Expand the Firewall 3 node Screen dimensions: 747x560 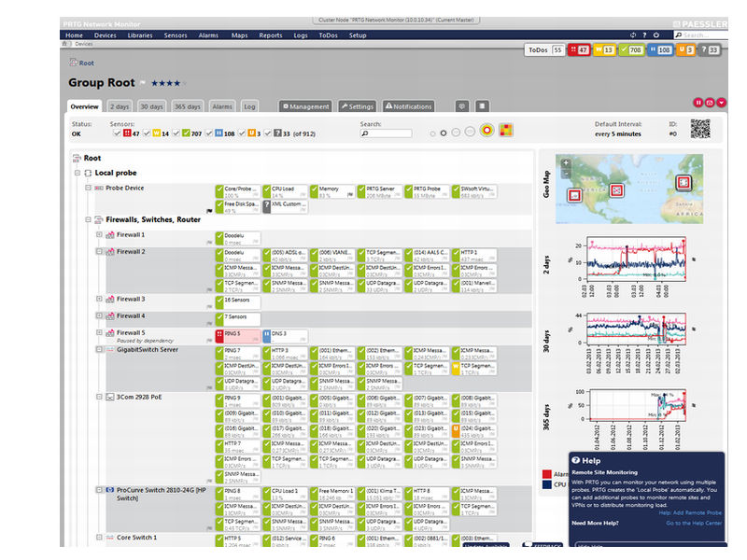[99, 299]
